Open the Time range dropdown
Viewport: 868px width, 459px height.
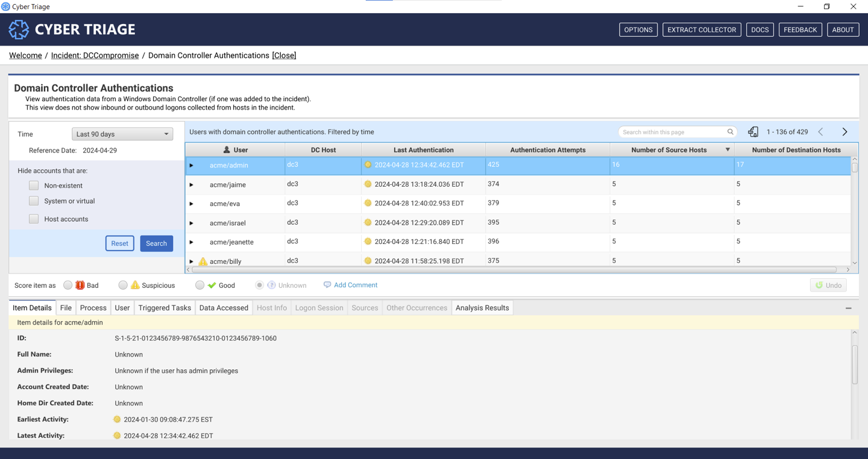pos(122,134)
